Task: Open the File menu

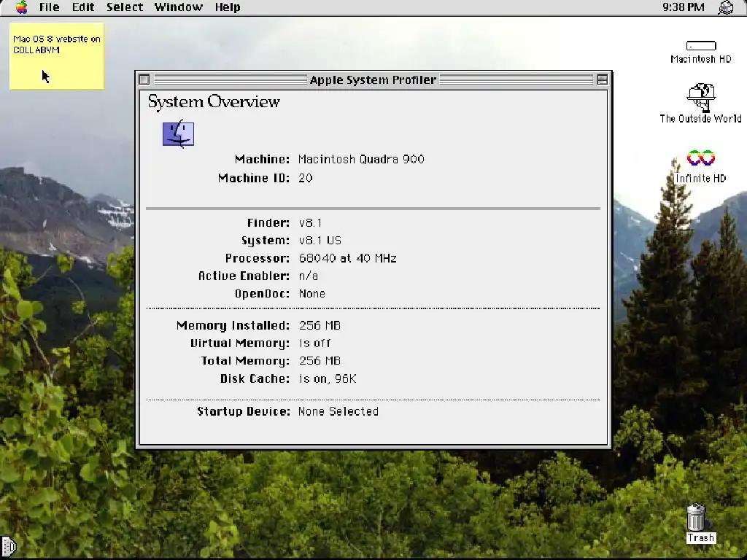Action: point(49,7)
